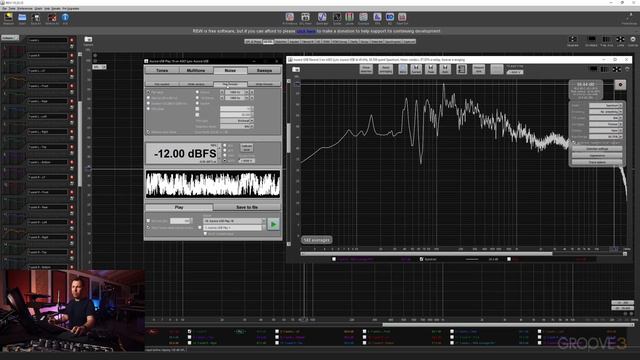Click the -12.00 dBFS level field

(182, 154)
